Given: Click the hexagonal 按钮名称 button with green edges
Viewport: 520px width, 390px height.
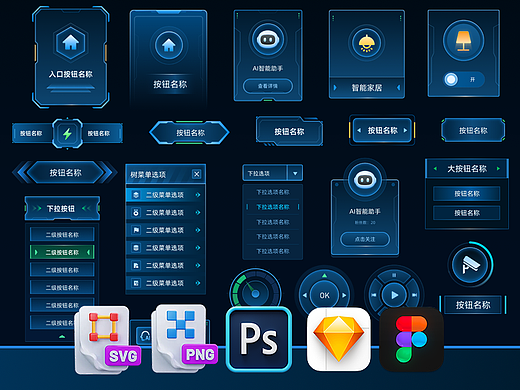Looking at the screenshot, I should (x=189, y=133).
